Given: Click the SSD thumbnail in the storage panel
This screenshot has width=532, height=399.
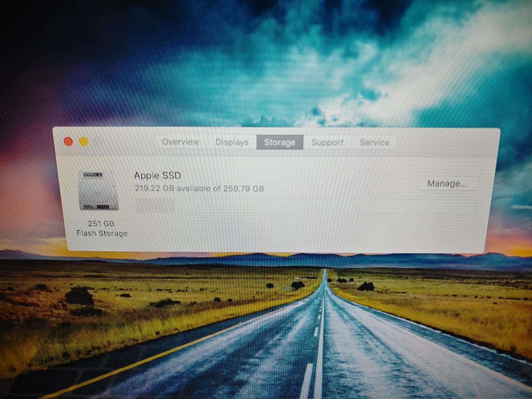Looking at the screenshot, I should click(x=98, y=191).
